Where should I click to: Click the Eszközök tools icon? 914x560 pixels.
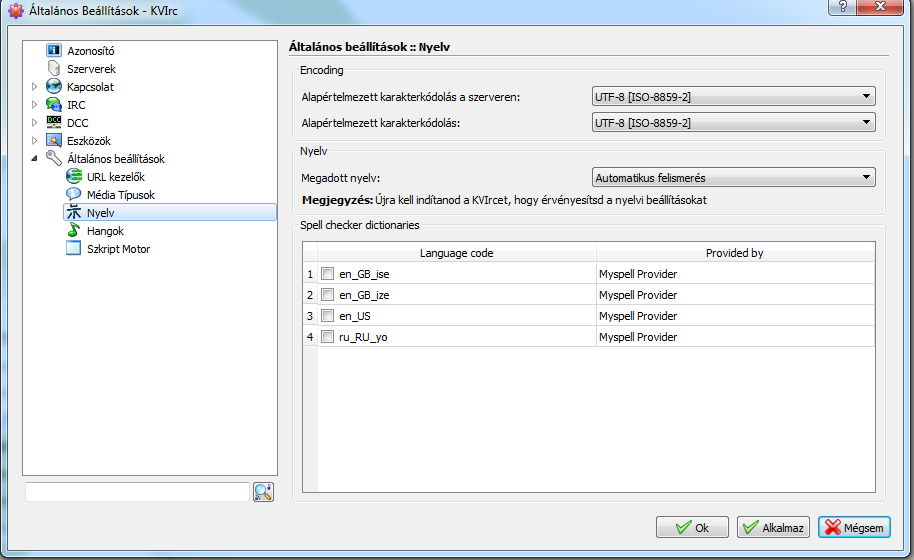click(54, 140)
